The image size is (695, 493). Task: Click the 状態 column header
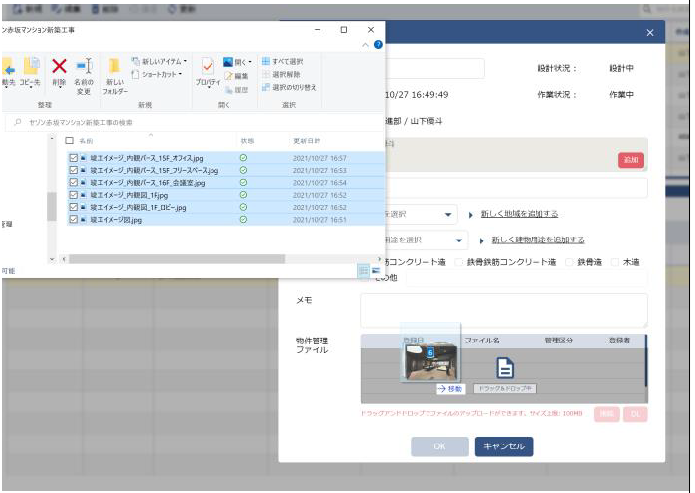(x=247, y=141)
